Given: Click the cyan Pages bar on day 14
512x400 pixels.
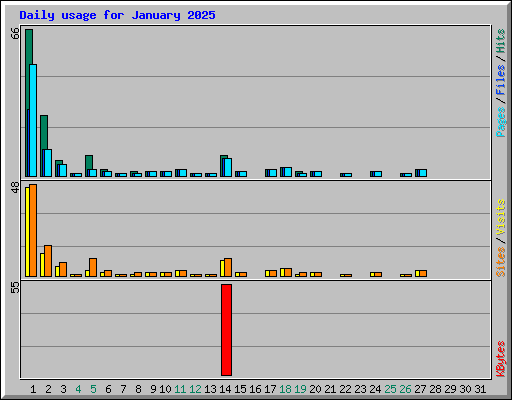Looking at the screenshot, I should (228, 167).
